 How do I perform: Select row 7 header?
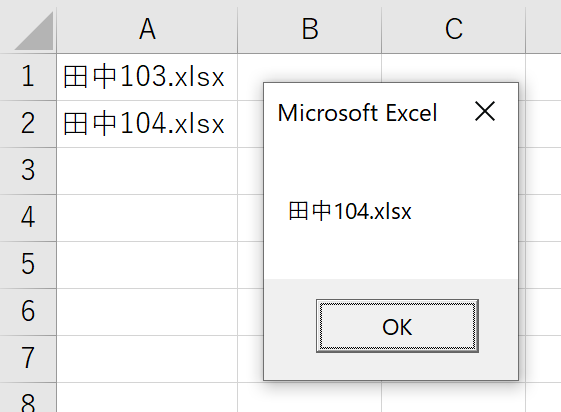[28, 359]
